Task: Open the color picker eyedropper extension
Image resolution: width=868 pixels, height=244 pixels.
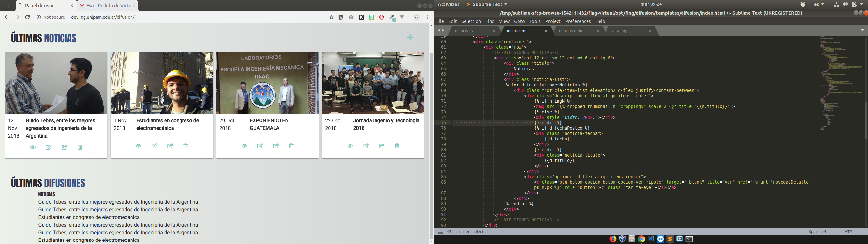Action: coord(392,17)
